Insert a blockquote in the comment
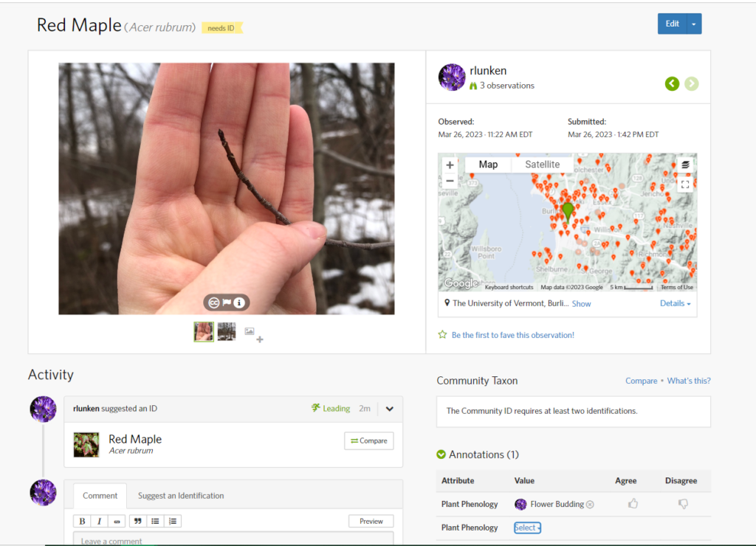 [137, 521]
